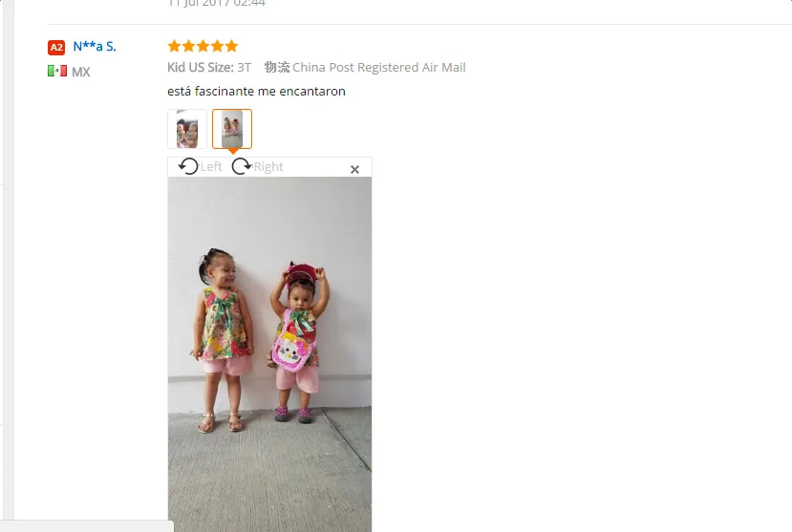Click "China Post Registered Air Mail" shipping text
792x532 pixels.
[x=379, y=67]
